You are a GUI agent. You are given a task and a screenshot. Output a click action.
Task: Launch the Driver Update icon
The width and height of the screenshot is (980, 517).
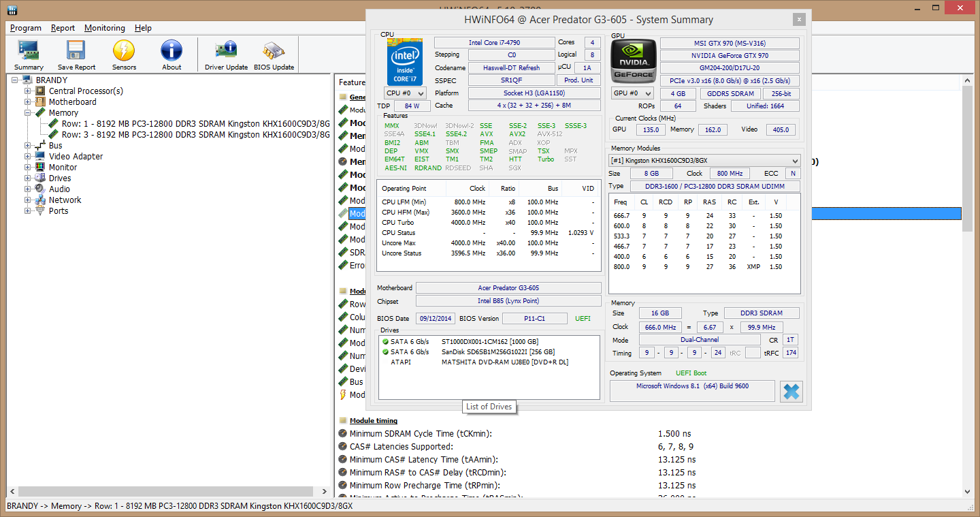coord(226,51)
